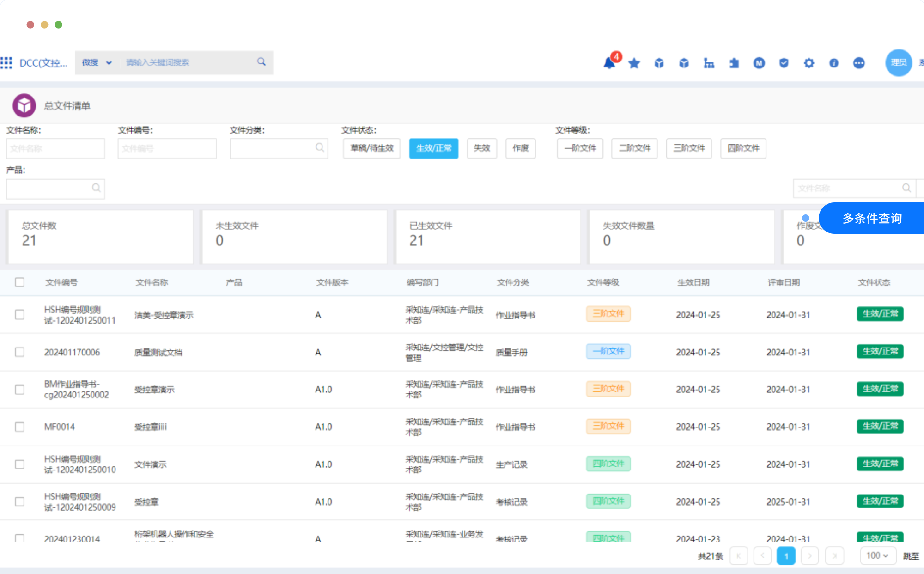Click the more options ellipsis icon
The image size is (924, 574).
pyautogui.click(x=858, y=63)
